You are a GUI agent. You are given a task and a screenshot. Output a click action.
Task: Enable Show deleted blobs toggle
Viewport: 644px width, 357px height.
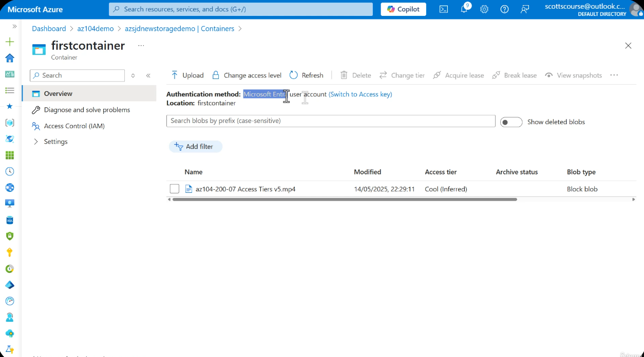click(x=511, y=122)
